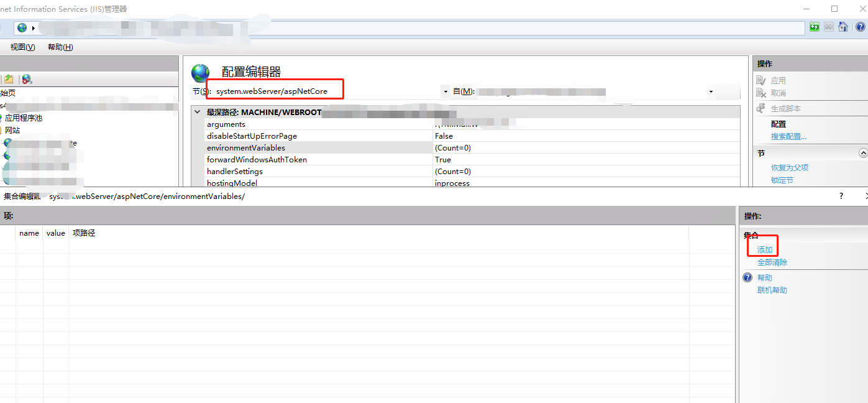This screenshot has width=868, height=403.
Task: Select the 网站 tree node
Action: pos(12,131)
